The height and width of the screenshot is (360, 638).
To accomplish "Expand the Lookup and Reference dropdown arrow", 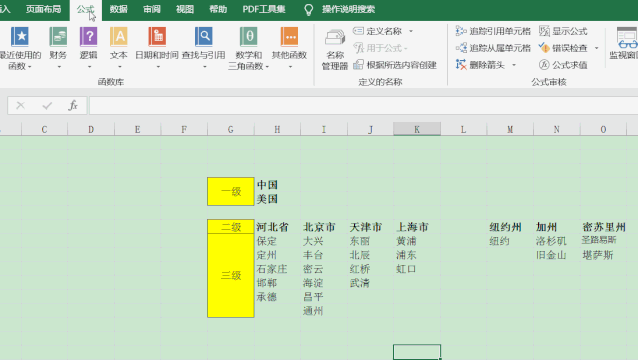I will pos(205,67).
